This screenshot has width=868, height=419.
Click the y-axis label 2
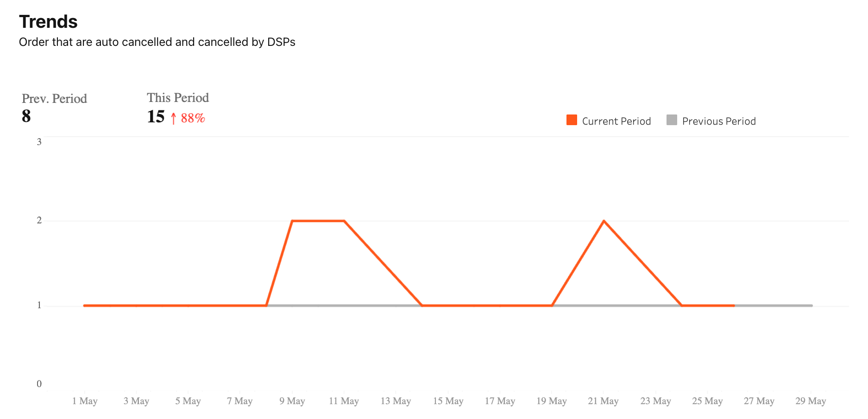point(39,220)
